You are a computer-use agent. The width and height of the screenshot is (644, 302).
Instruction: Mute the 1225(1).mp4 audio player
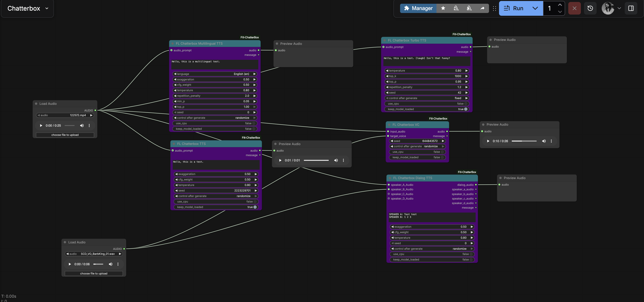click(x=82, y=126)
